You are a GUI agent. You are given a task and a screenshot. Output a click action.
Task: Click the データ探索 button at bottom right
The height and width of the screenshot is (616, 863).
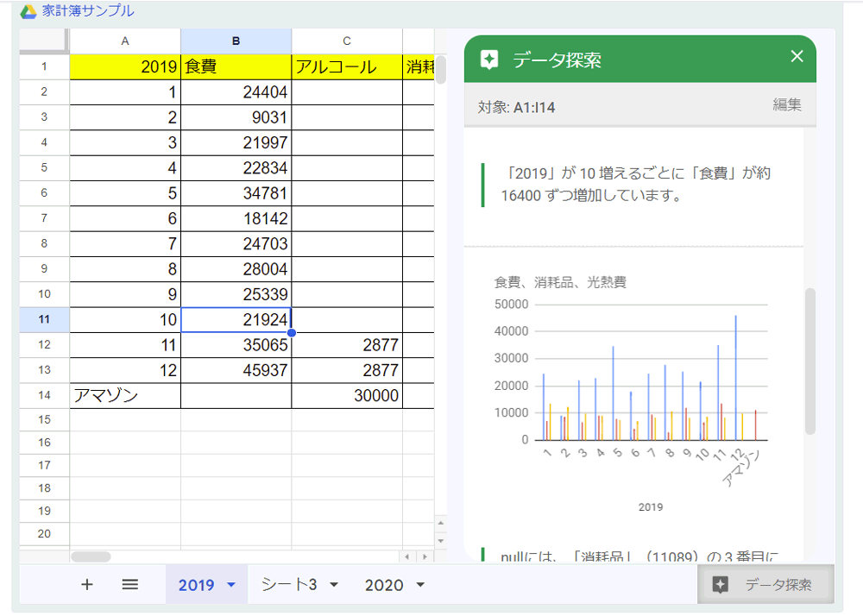[765, 584]
